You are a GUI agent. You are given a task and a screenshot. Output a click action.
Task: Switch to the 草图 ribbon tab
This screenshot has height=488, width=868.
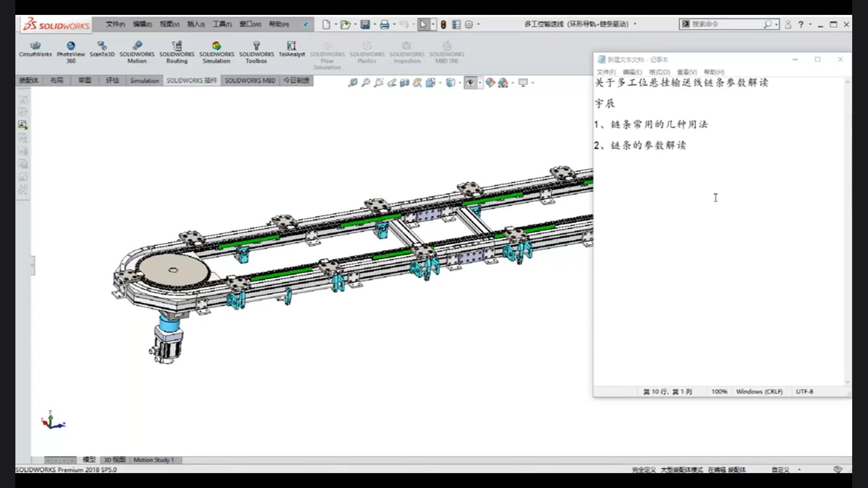[85, 80]
